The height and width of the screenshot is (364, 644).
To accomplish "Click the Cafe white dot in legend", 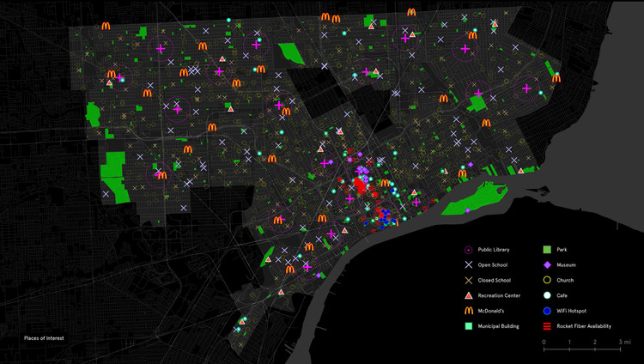I will coord(549,295).
